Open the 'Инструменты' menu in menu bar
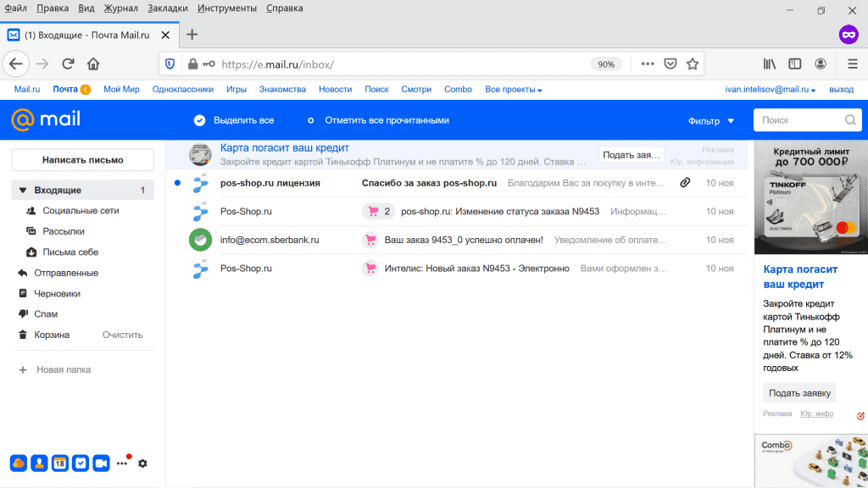The image size is (868, 488). (x=226, y=8)
